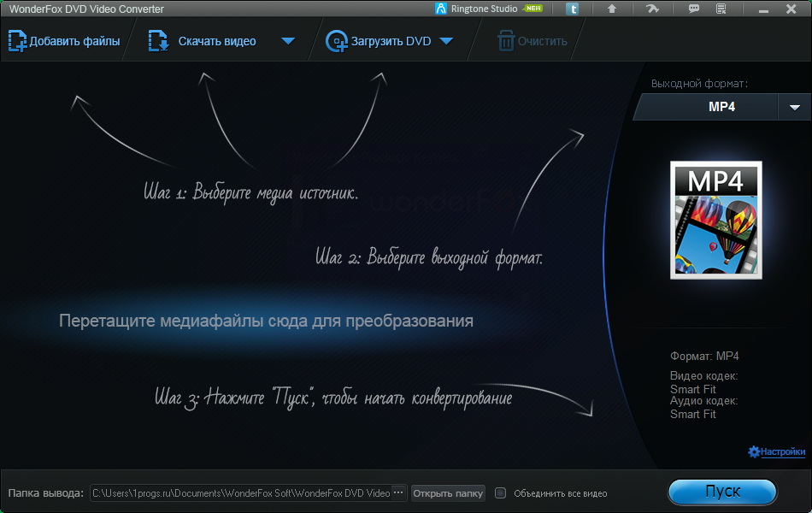Click the upgrade arrow icon in title bar
The height and width of the screenshot is (513, 812).
pos(612,9)
